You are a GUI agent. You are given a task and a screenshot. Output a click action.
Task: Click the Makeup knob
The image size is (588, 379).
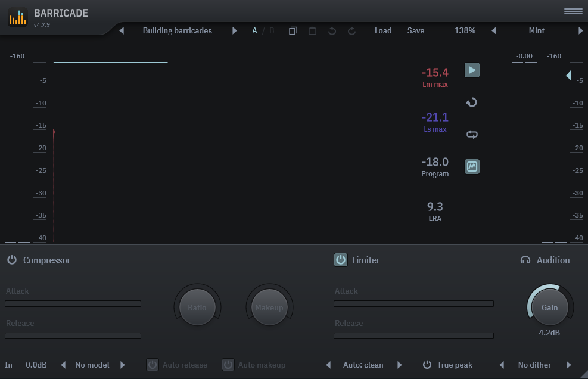[269, 307]
